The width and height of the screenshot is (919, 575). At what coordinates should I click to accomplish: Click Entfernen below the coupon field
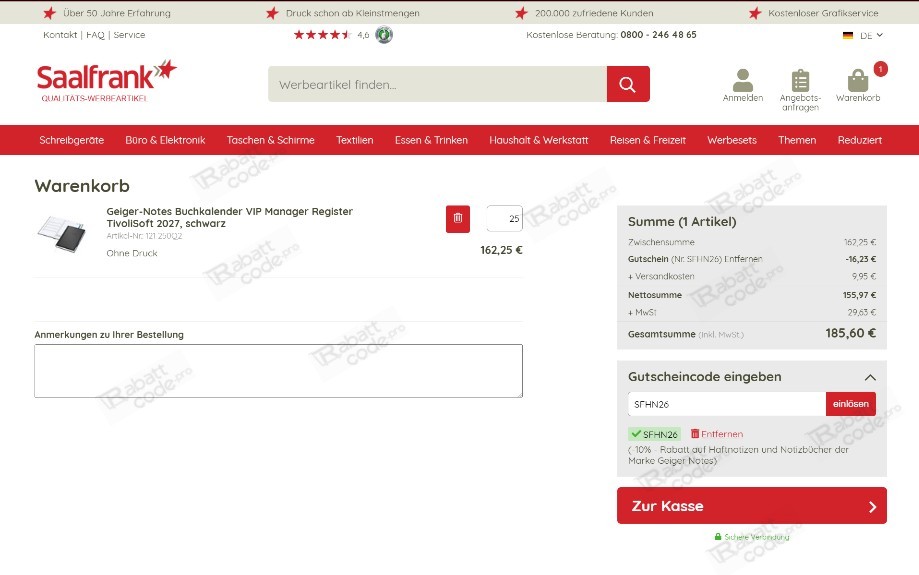click(x=717, y=434)
